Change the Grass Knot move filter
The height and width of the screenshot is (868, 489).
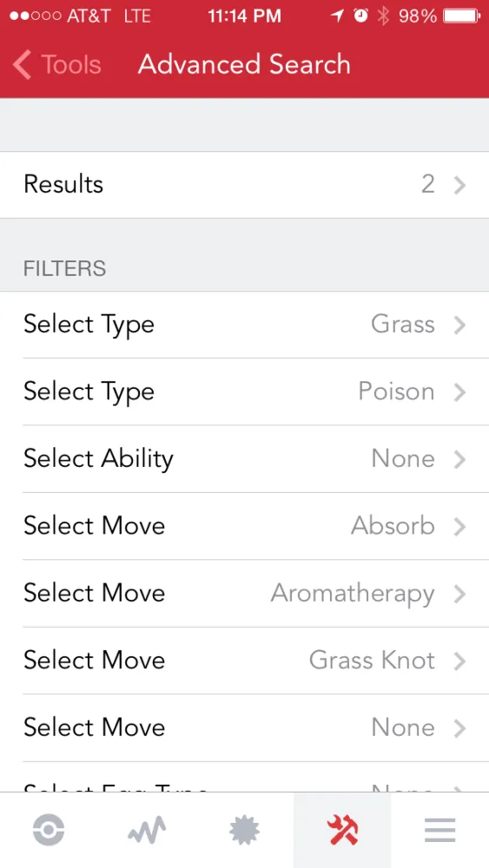244,661
